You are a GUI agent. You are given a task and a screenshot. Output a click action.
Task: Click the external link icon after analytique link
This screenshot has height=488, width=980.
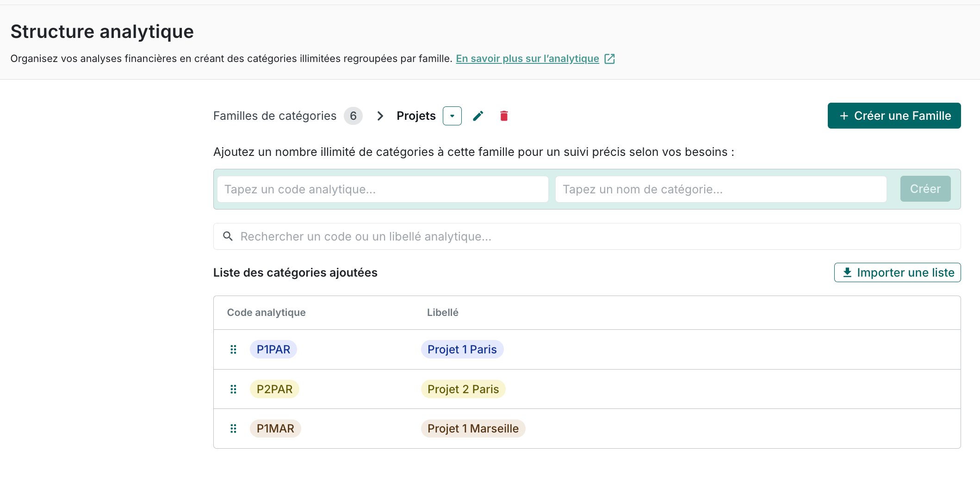click(610, 59)
